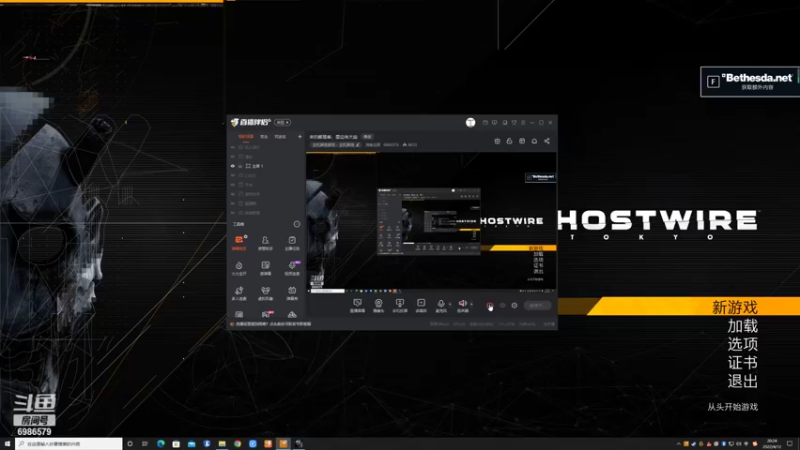Open the Windows Start menu
The image size is (800, 450).
click(x=7, y=444)
